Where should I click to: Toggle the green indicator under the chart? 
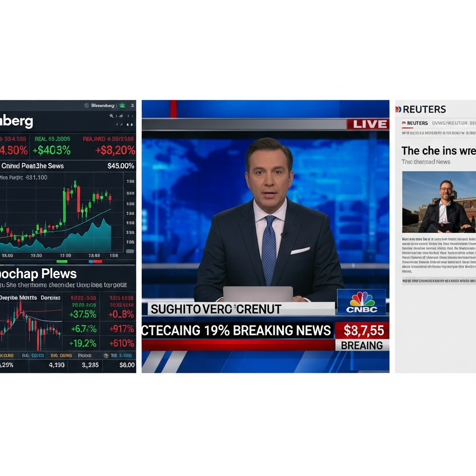(x=61, y=261)
